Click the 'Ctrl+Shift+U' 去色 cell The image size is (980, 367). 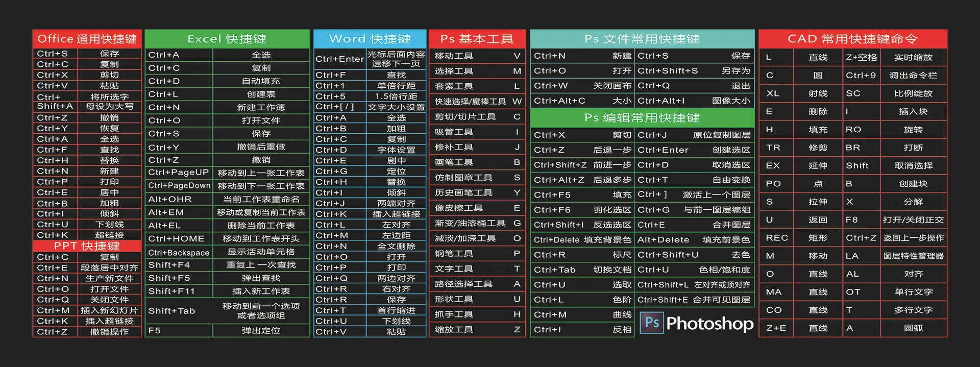click(x=694, y=255)
